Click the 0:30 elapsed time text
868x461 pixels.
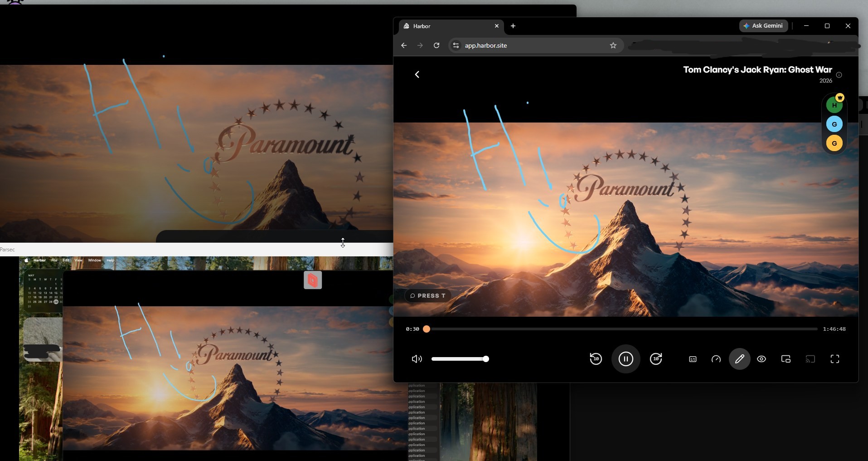[x=412, y=329]
